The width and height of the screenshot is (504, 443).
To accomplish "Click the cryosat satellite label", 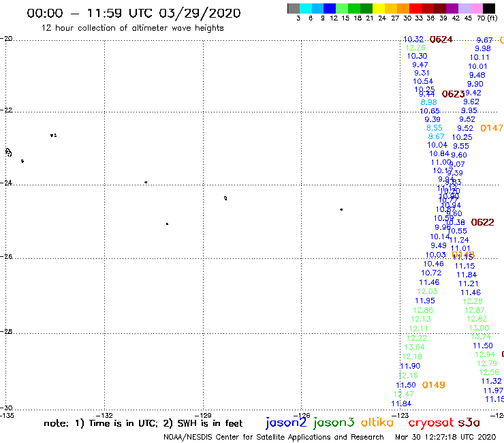I will (430, 423).
